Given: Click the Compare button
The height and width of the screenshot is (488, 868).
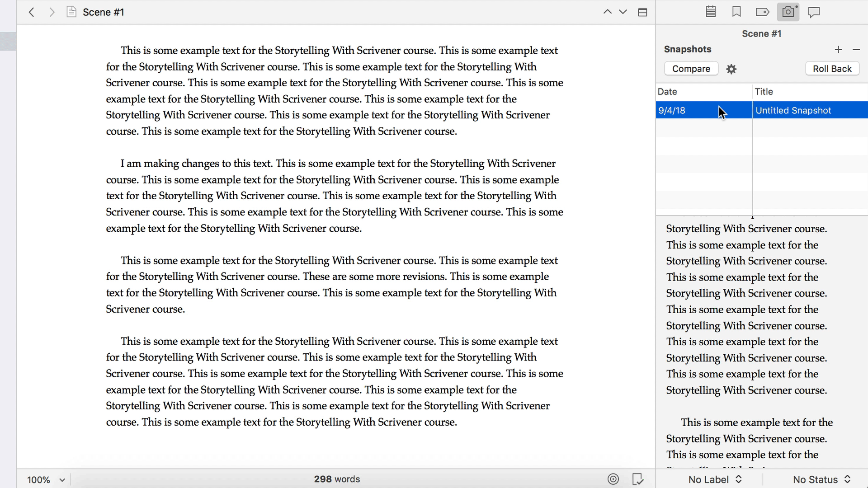Looking at the screenshot, I should 691,69.
